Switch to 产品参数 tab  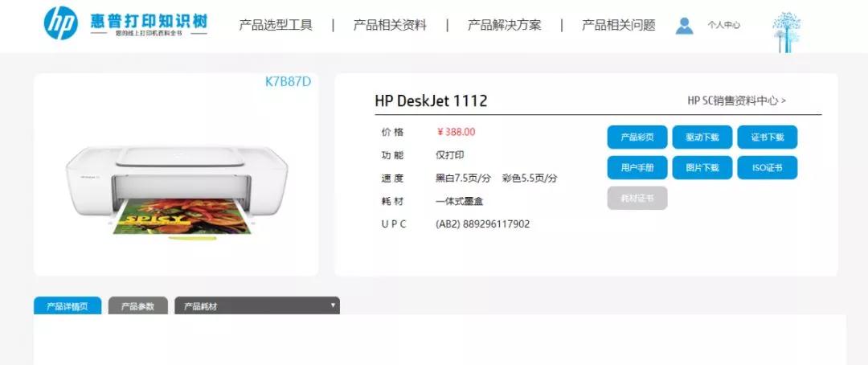coord(138,306)
